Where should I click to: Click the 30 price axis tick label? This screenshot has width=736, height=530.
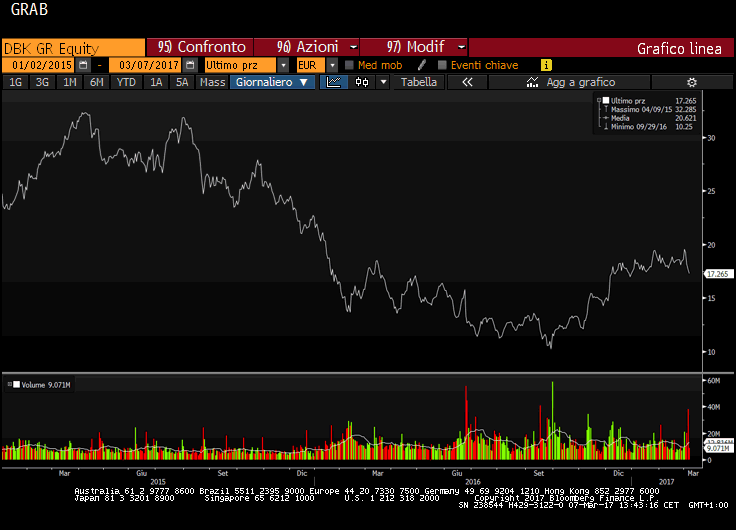coord(712,138)
